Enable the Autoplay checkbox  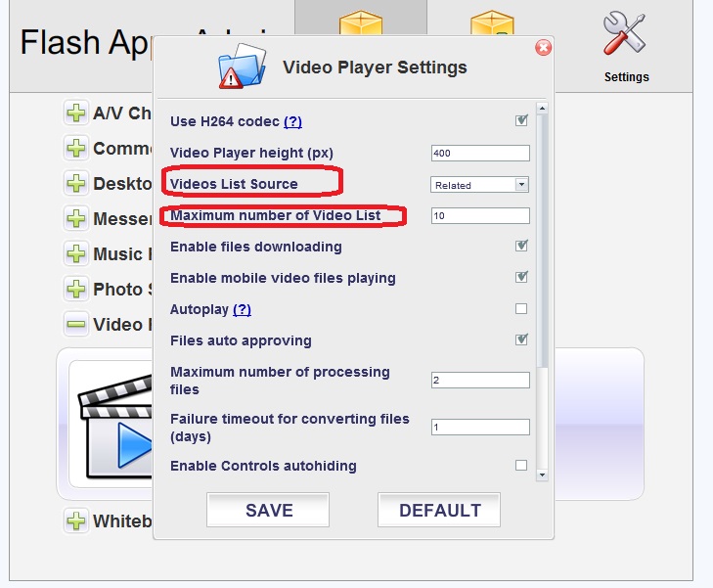tap(521, 309)
